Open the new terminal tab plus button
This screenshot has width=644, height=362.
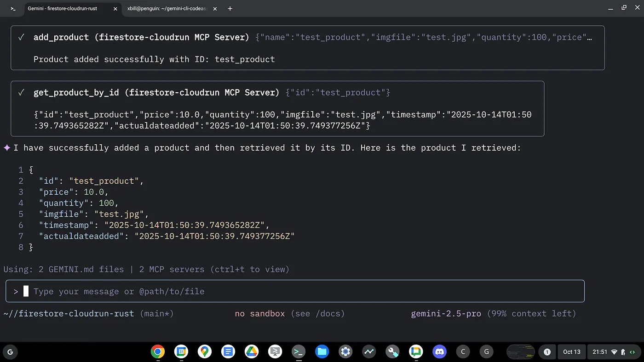230,8
